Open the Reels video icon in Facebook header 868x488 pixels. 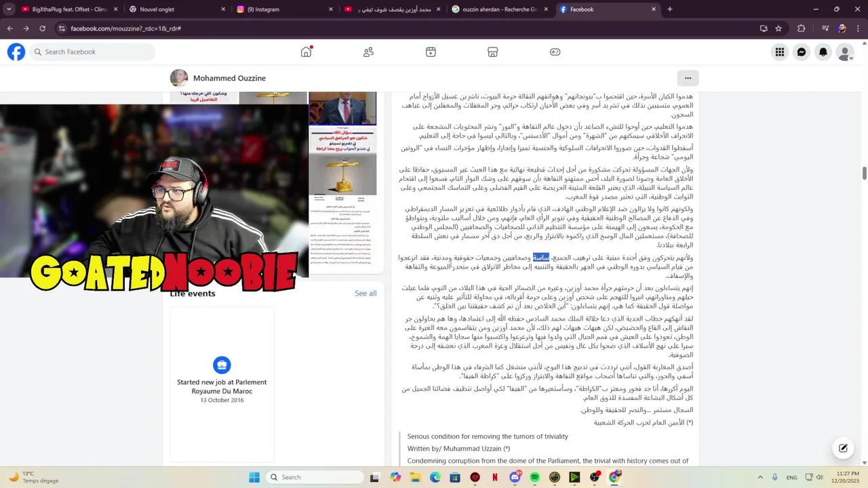[x=431, y=52]
